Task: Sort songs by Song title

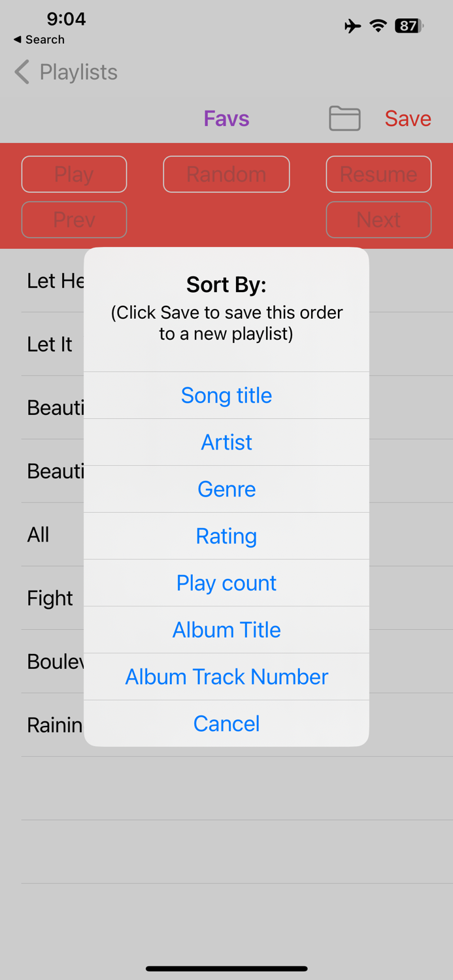Action: pos(226,395)
